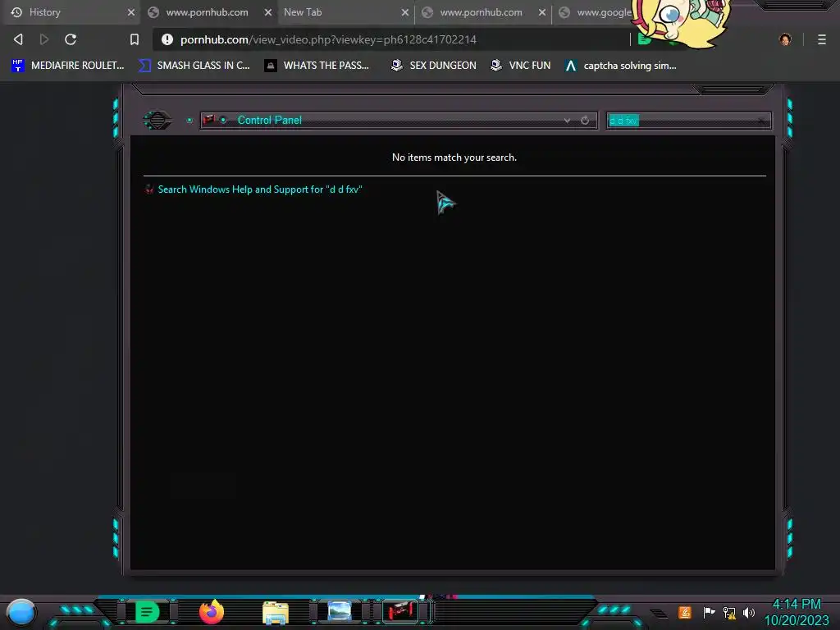
Task: Open the Windows Start orb
Action: tap(21, 612)
